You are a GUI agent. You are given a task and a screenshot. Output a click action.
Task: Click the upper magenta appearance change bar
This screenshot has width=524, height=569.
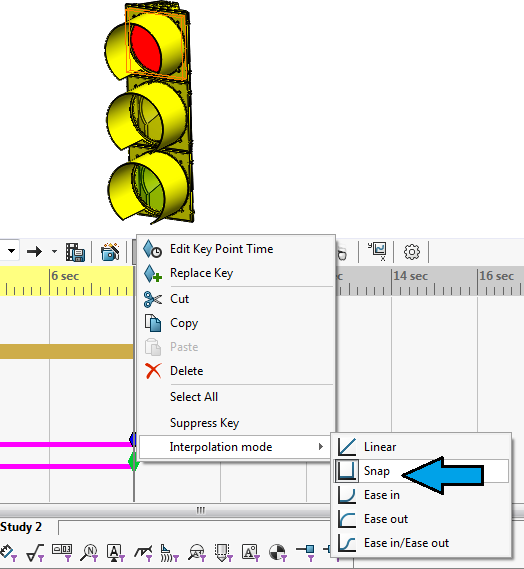pos(65,444)
